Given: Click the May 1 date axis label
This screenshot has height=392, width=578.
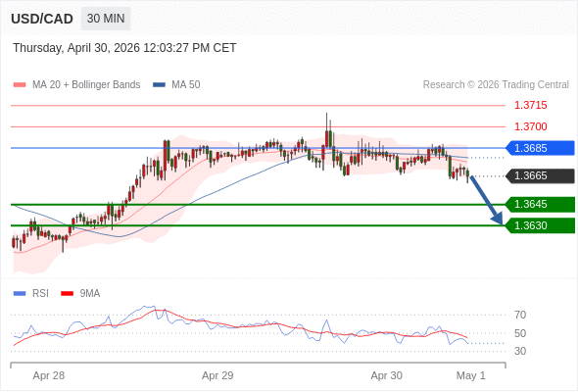Looking at the screenshot, I should (471, 375).
